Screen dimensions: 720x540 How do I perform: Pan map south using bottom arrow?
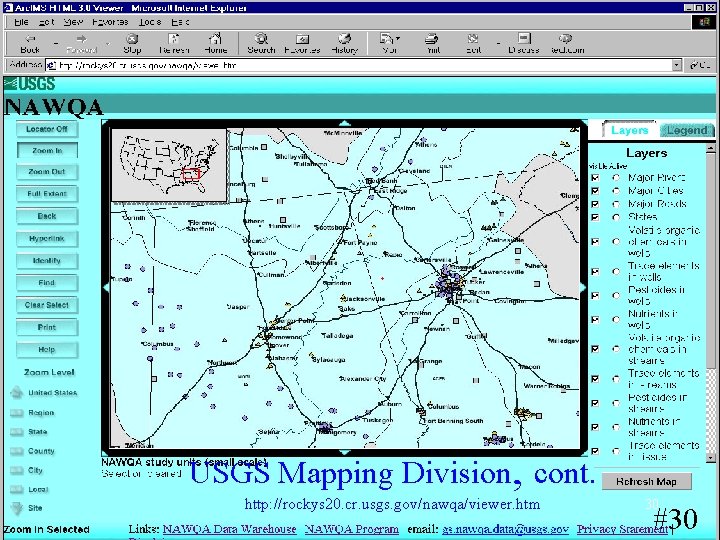345,452
